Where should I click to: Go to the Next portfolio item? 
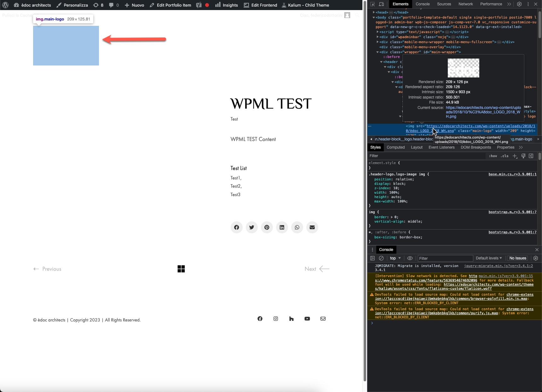pos(317,269)
